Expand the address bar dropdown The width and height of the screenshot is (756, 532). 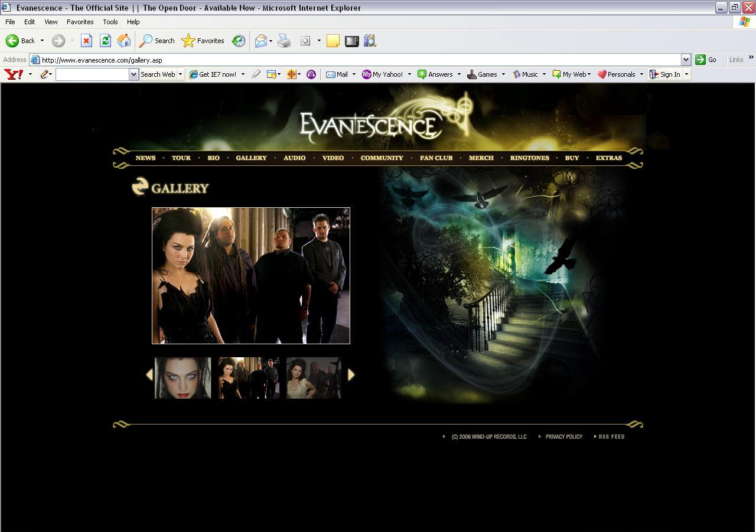click(x=686, y=60)
